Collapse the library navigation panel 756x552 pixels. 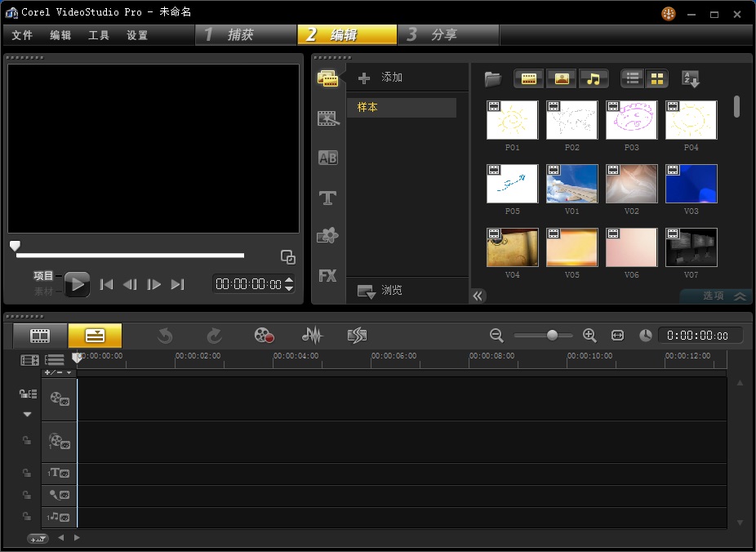pos(478,296)
